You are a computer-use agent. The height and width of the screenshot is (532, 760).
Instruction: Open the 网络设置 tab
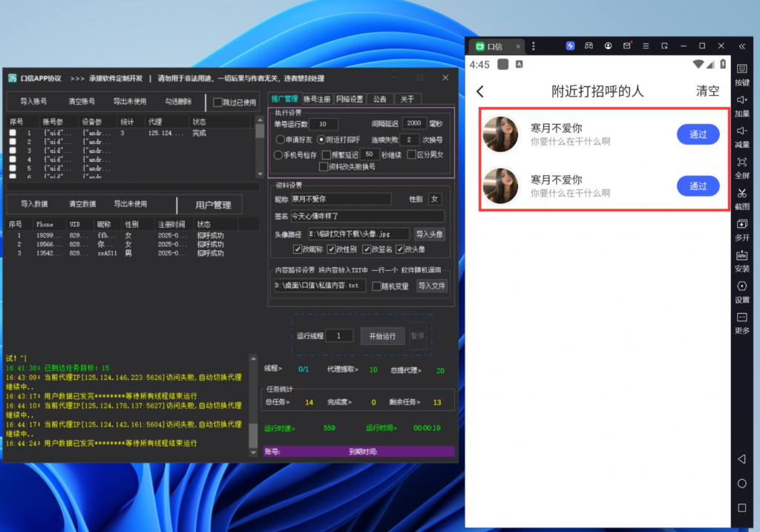pos(350,99)
